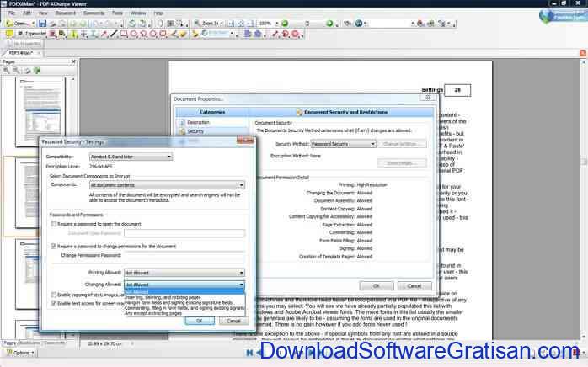Select the Rectangle drawing tool

[123, 35]
